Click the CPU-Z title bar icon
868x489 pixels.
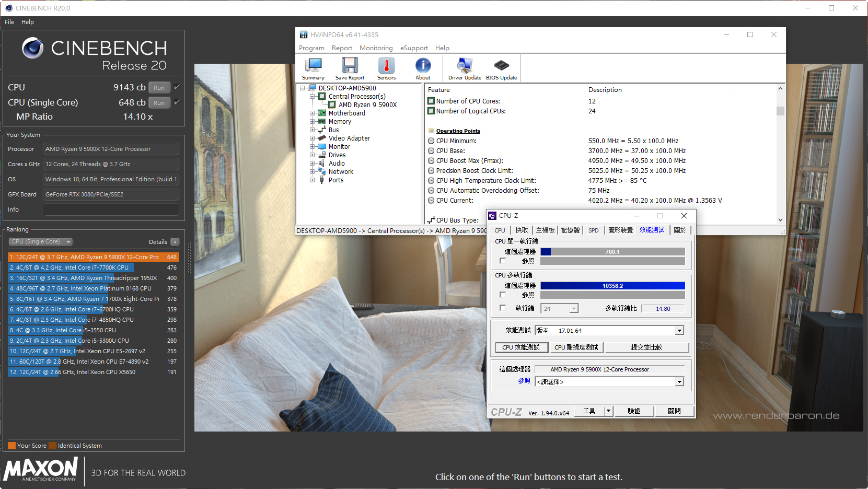click(x=492, y=216)
